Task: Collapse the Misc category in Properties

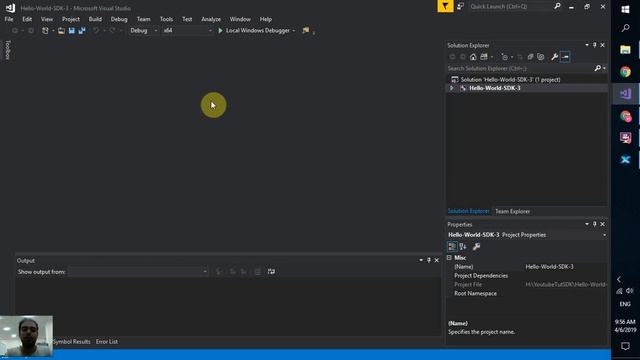Action: click(x=449, y=258)
